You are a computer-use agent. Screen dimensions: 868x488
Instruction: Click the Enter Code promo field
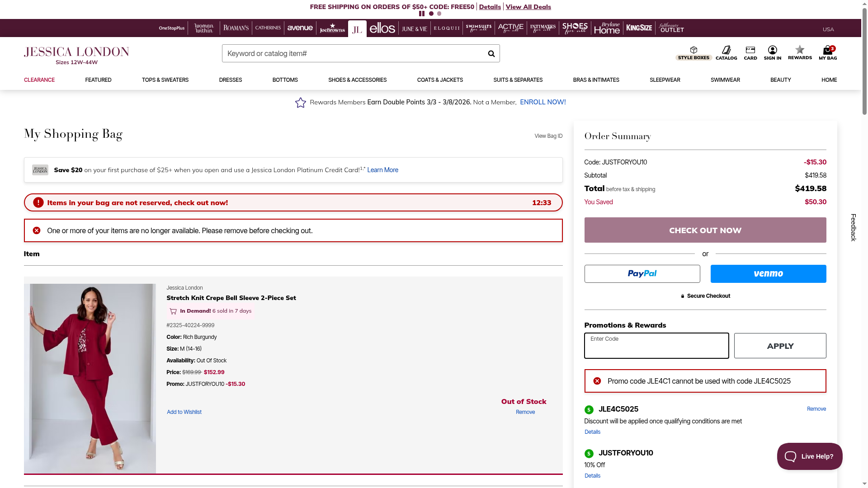click(x=656, y=346)
